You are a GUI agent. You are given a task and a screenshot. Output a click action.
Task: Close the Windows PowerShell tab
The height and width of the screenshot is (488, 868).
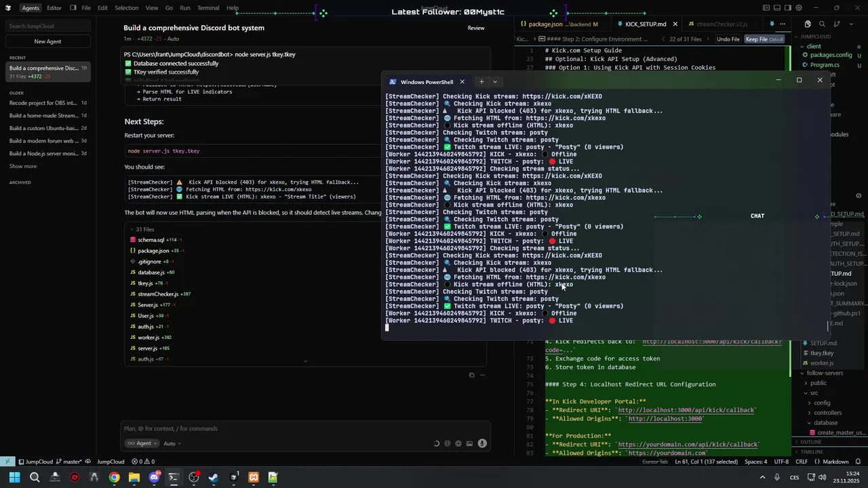[462, 82]
